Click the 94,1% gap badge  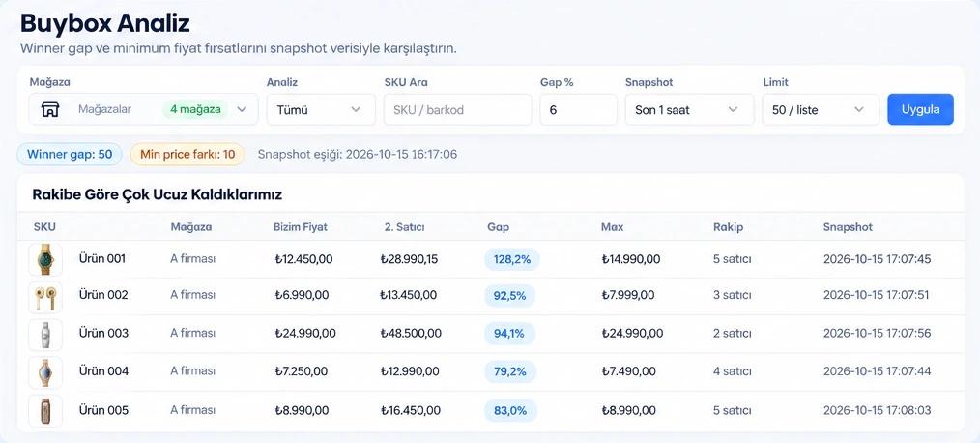coord(509,334)
